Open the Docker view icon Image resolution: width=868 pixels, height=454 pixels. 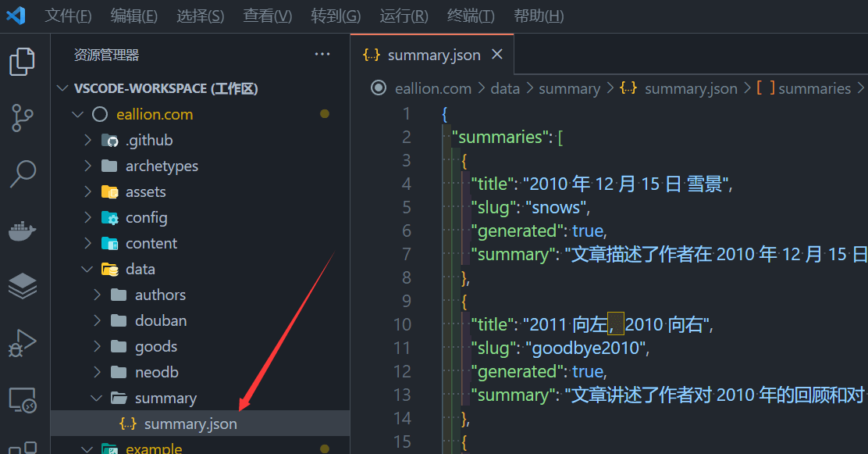[22, 231]
